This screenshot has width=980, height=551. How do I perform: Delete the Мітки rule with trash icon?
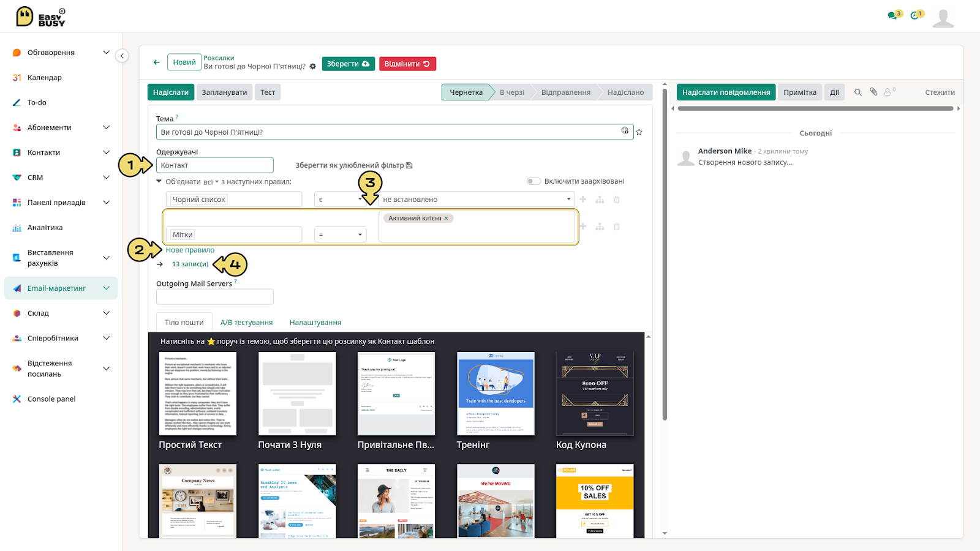(x=617, y=227)
